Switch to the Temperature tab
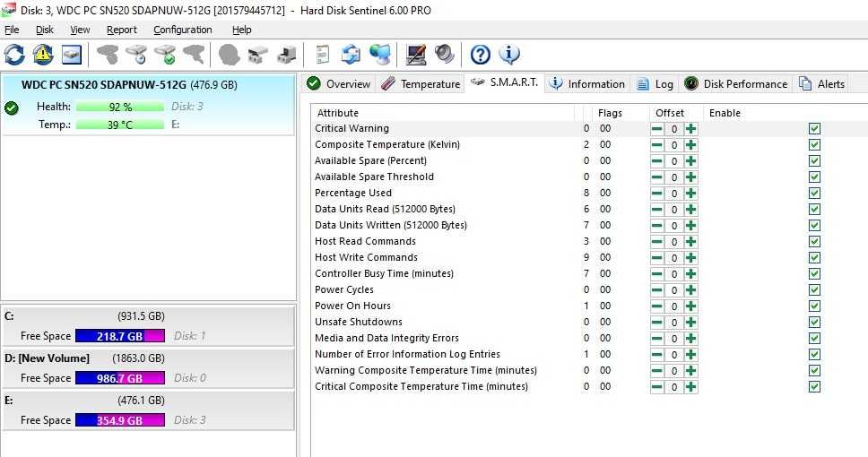Image resolution: width=868 pixels, height=457 pixels. pyautogui.click(x=421, y=84)
